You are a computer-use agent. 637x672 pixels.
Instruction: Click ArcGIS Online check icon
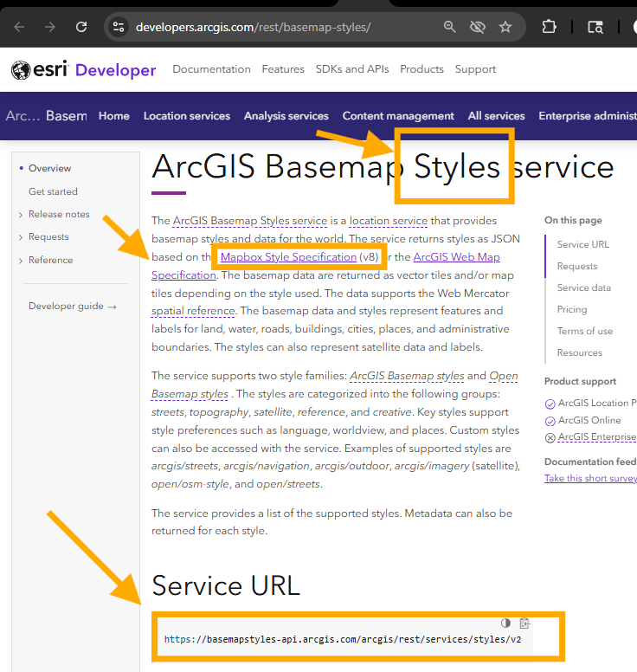click(550, 421)
